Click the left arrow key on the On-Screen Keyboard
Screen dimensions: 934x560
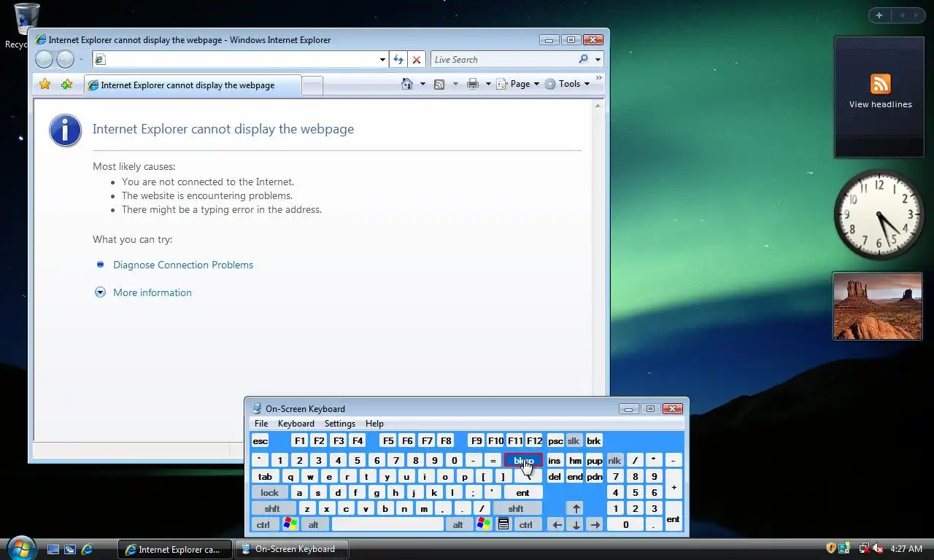click(x=557, y=524)
